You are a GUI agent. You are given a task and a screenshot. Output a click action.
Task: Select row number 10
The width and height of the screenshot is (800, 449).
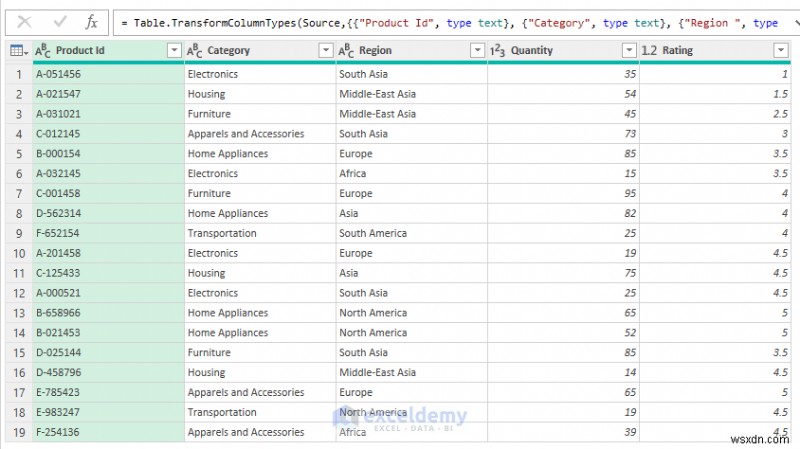click(x=19, y=253)
